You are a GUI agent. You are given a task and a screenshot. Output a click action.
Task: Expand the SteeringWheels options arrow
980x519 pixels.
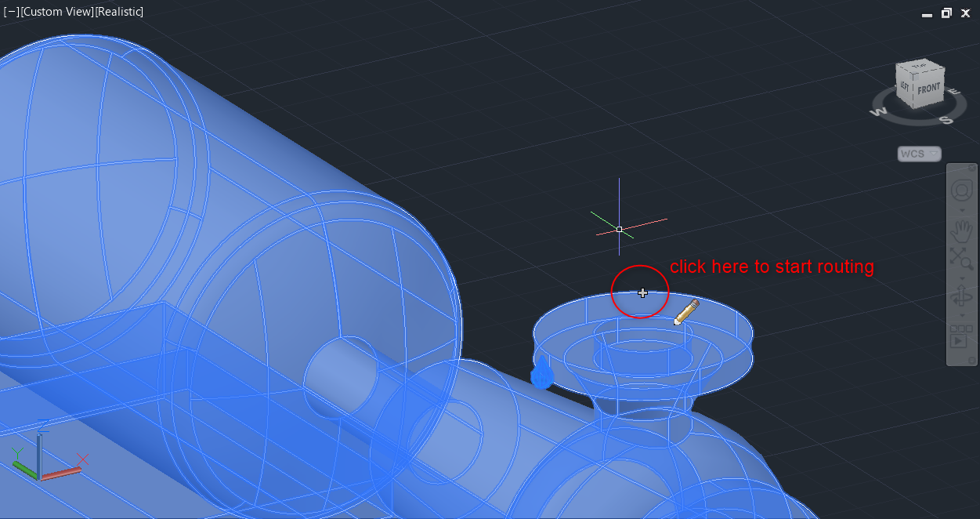tap(961, 210)
